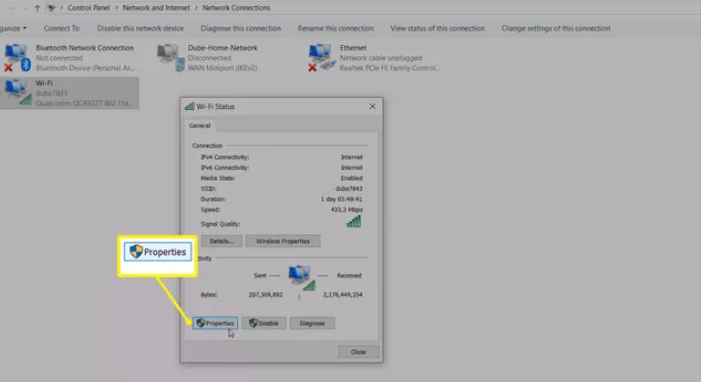Viewport: 701px width, 382px height.
Task: Click the Network cable unplugged status text
Action: pyautogui.click(x=381, y=58)
